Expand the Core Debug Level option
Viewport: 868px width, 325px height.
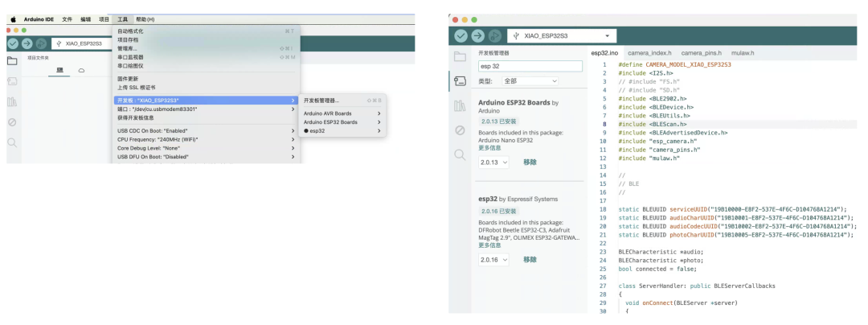[x=206, y=148]
